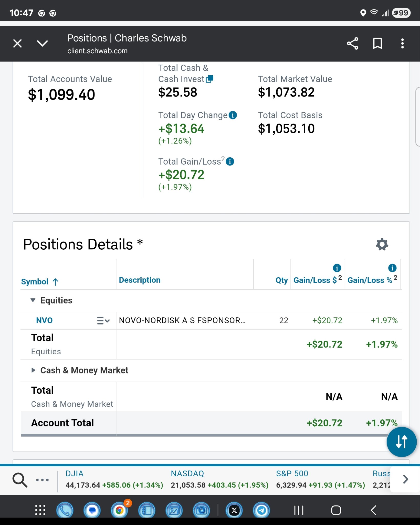Select the Account Total row label
Image resolution: width=420 pixels, height=525 pixels.
click(x=62, y=423)
